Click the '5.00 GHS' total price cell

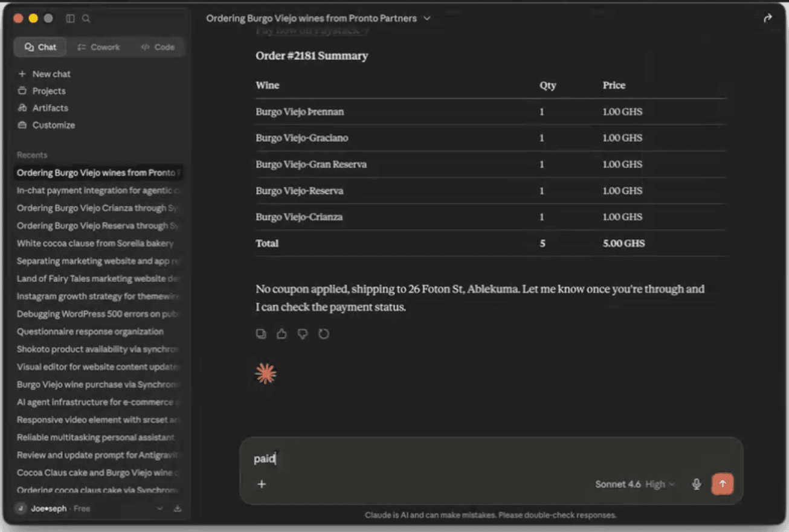[x=623, y=243]
